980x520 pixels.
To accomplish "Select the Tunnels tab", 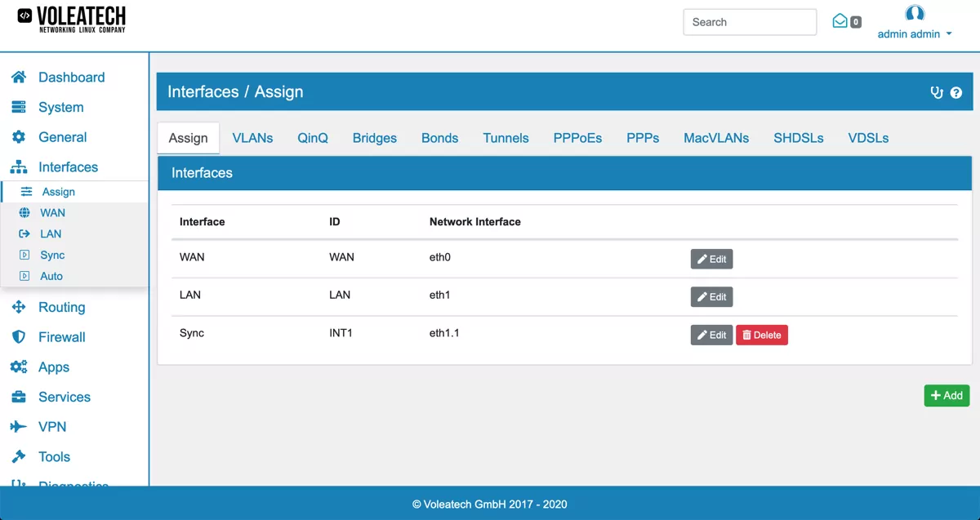I will click(x=506, y=138).
